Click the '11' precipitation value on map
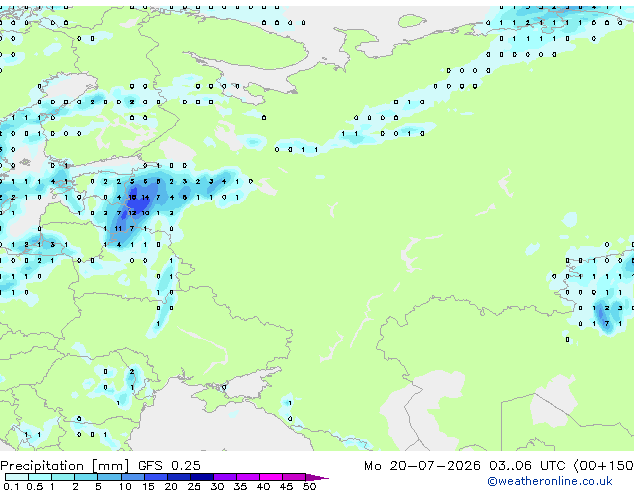This screenshot has height=490, width=634. pyautogui.click(x=118, y=229)
